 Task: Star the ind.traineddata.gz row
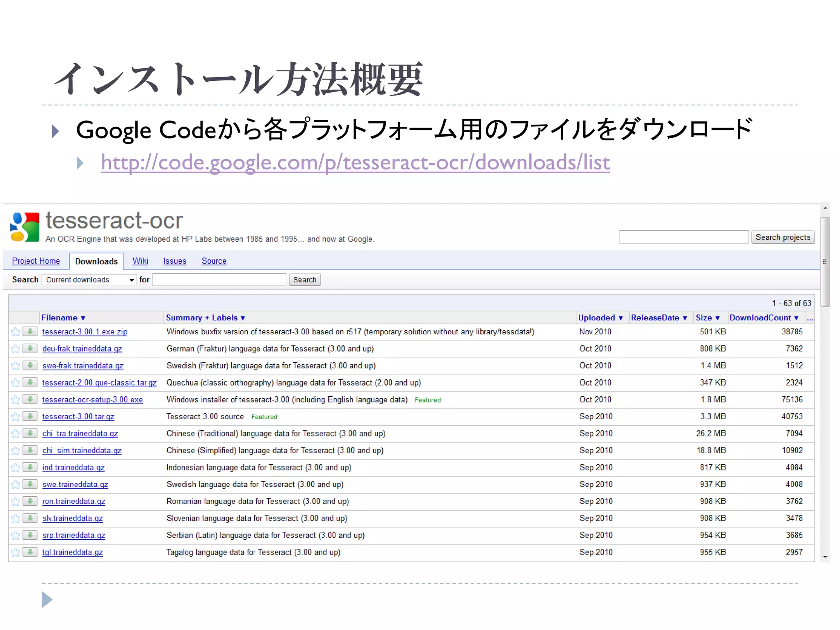point(16,468)
